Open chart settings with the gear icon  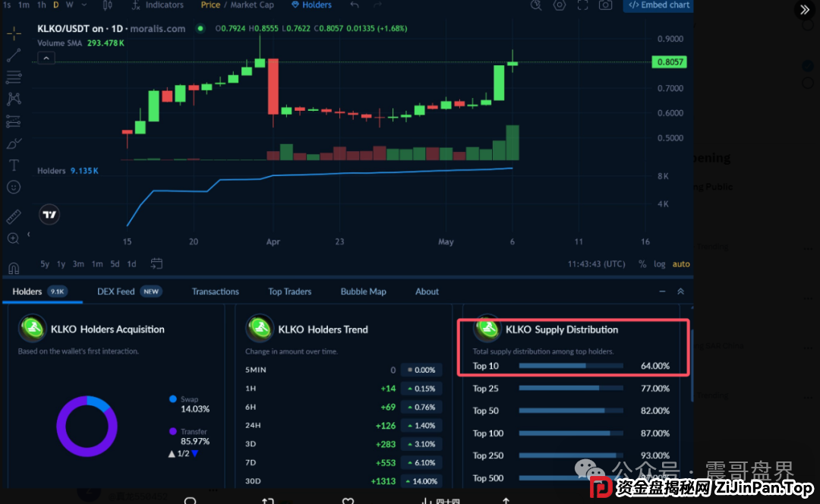[560, 6]
